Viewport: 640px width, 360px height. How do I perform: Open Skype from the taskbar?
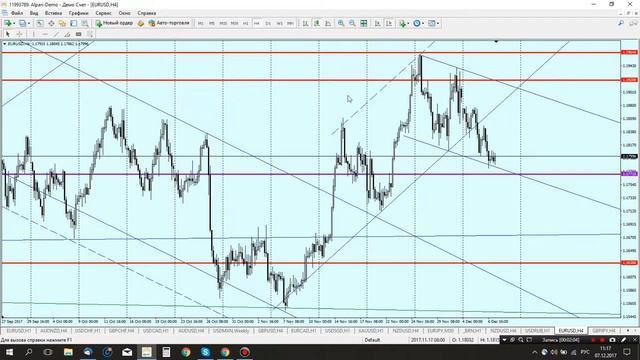click(205, 352)
